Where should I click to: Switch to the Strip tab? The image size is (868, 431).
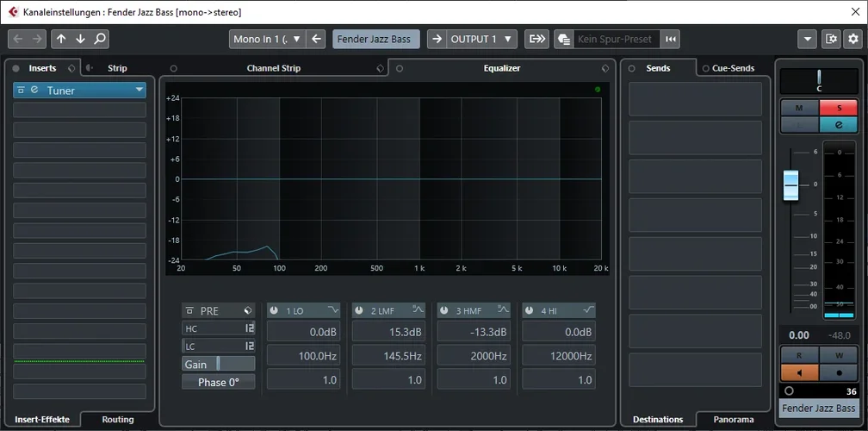[117, 68]
